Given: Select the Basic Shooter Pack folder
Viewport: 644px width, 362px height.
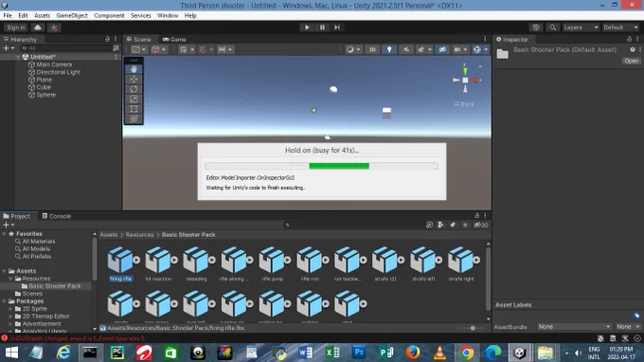Looking at the screenshot, I should (55, 286).
